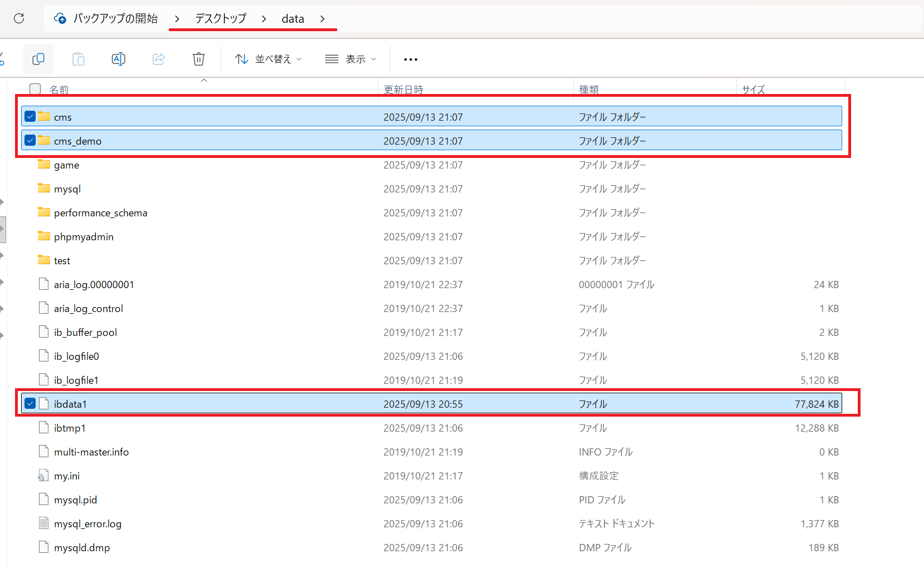Expand the chevron after data in breadcrumb
Screen dimensions: 924x569
point(322,19)
